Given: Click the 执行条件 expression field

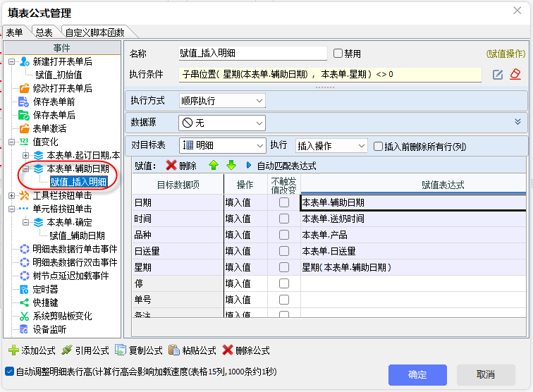Looking at the screenshot, I should coord(330,75).
